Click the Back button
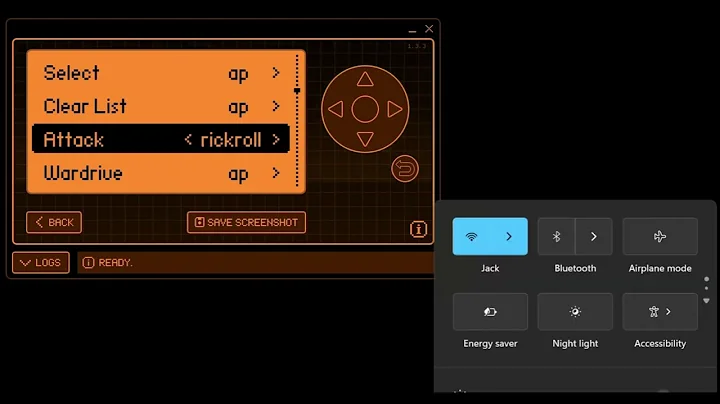This screenshot has height=404, width=720. coord(54,222)
